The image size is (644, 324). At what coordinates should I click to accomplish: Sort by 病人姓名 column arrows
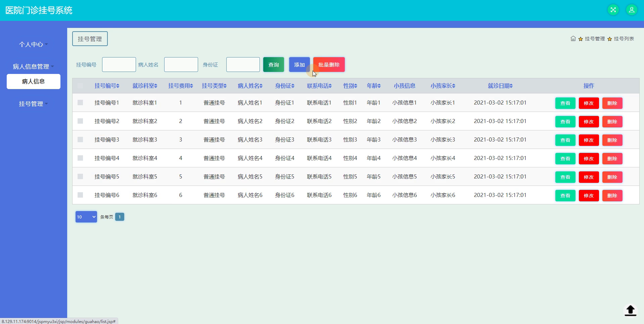coord(261,86)
